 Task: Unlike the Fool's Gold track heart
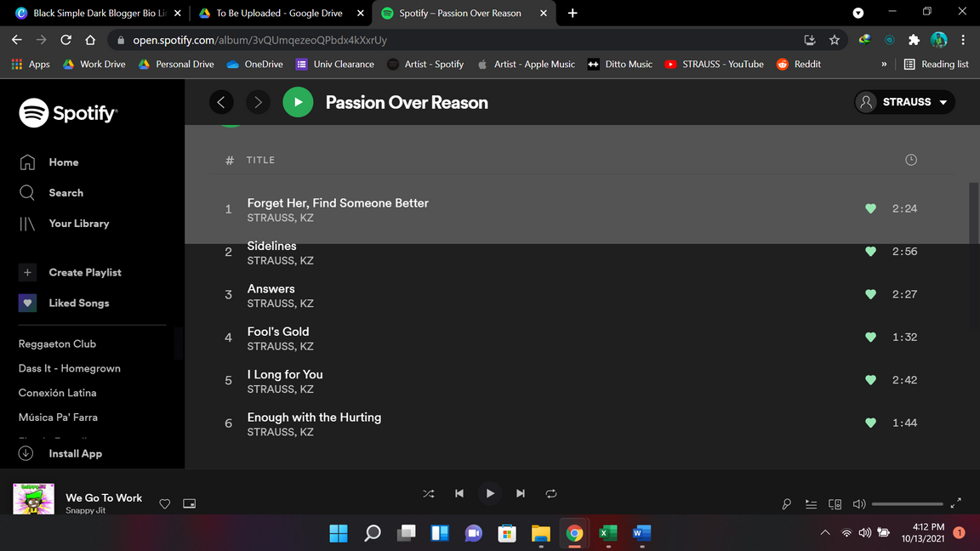pyautogui.click(x=870, y=338)
